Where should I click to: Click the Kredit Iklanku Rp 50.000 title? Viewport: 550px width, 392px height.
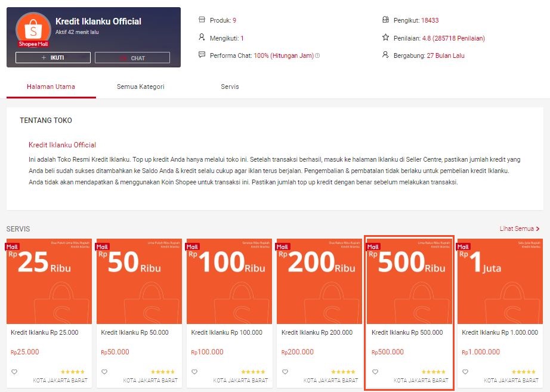(x=135, y=332)
